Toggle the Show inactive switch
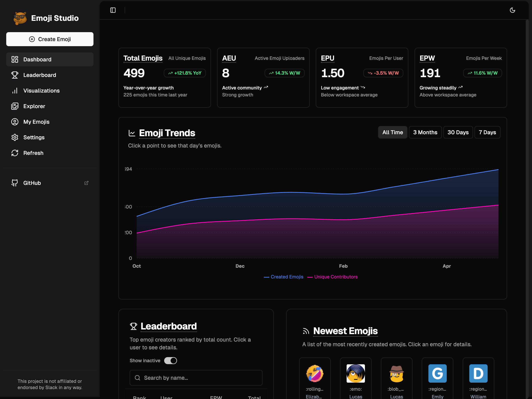Viewport: 532px width, 399px height. 170,360
